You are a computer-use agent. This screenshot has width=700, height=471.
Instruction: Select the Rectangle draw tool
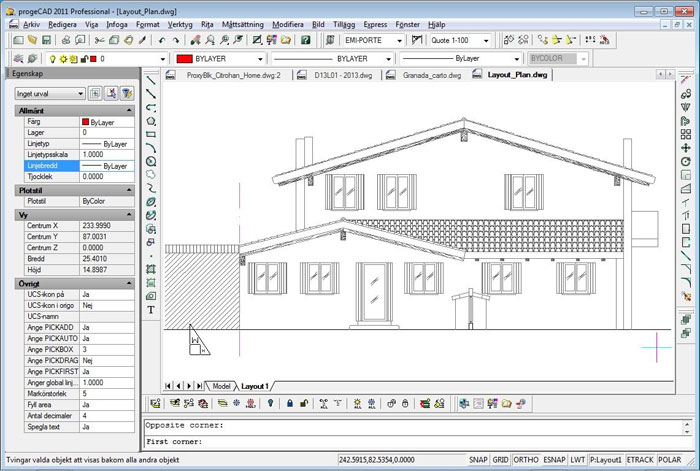tap(151, 134)
